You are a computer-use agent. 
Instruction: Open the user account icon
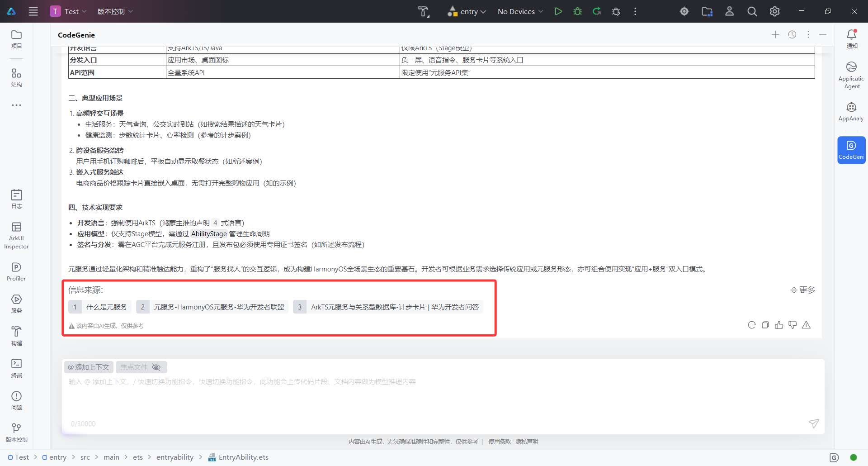point(730,11)
